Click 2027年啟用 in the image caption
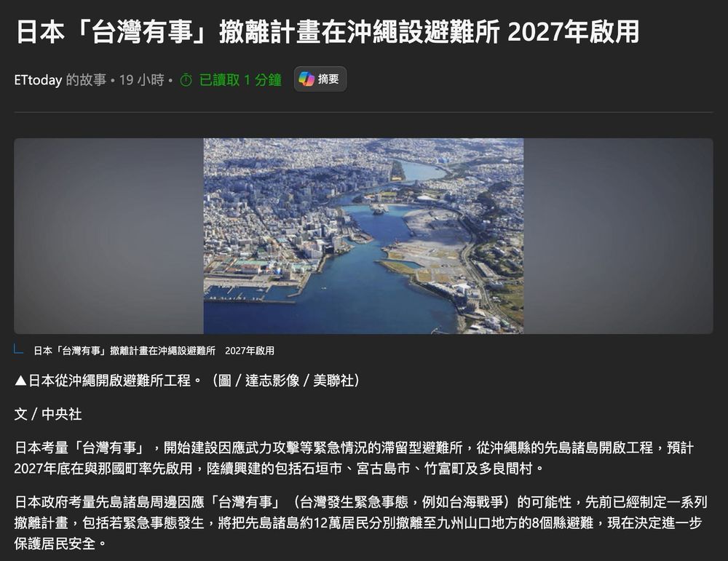Viewport: 728px width, 561px height. 250,351
